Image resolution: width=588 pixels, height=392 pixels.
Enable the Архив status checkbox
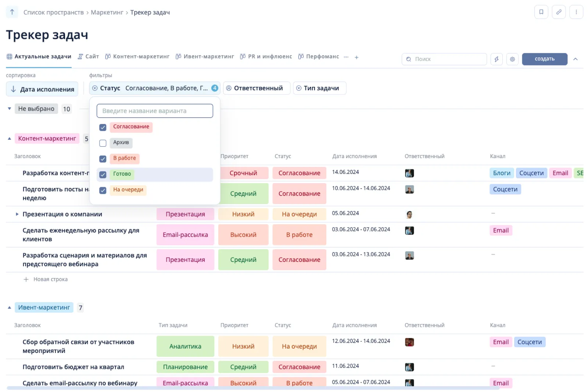[x=103, y=143]
